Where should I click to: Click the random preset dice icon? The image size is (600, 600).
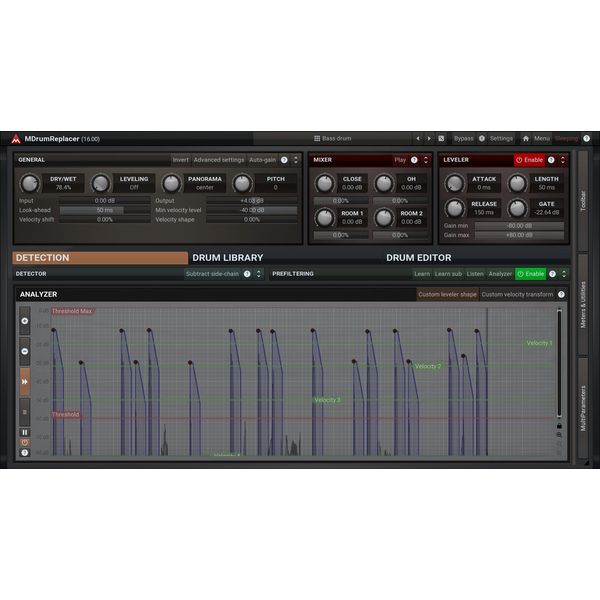(x=441, y=139)
